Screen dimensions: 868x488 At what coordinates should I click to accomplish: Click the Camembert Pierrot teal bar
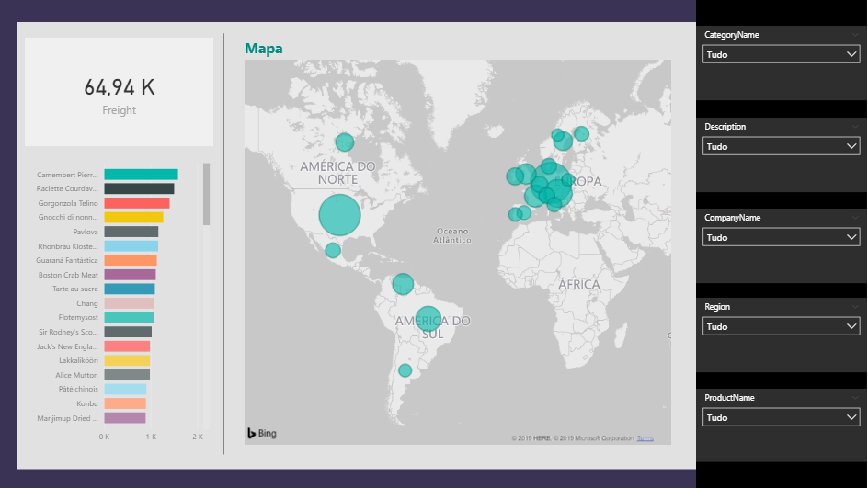click(x=141, y=175)
